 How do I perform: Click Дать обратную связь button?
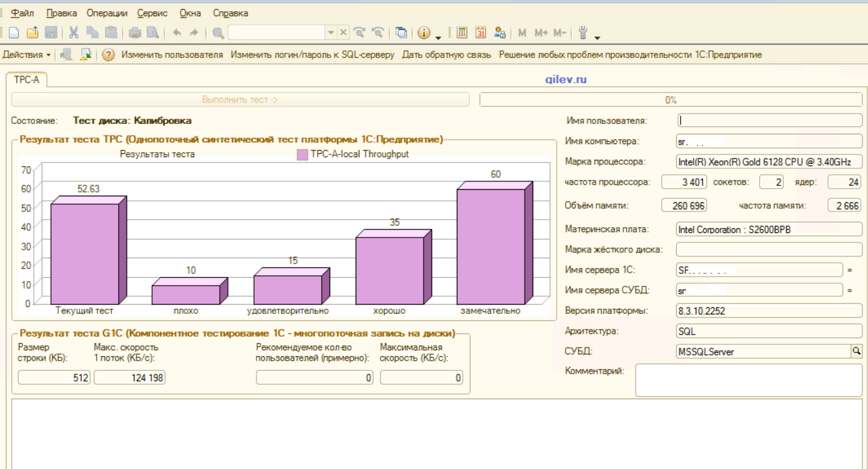pos(446,55)
